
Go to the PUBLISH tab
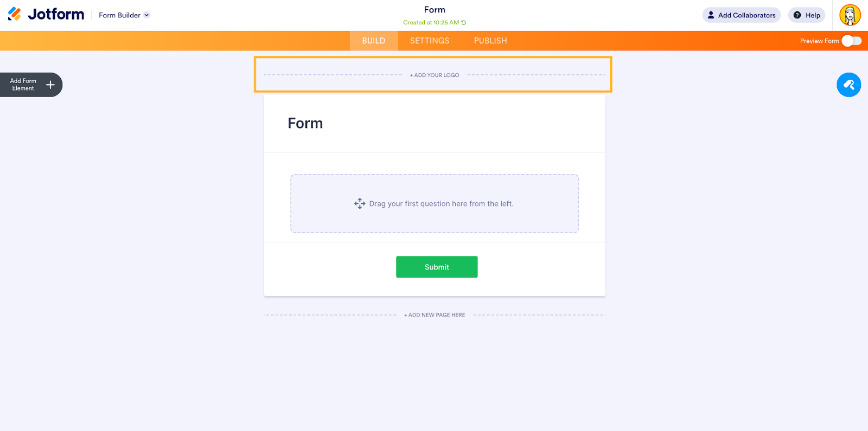point(490,41)
